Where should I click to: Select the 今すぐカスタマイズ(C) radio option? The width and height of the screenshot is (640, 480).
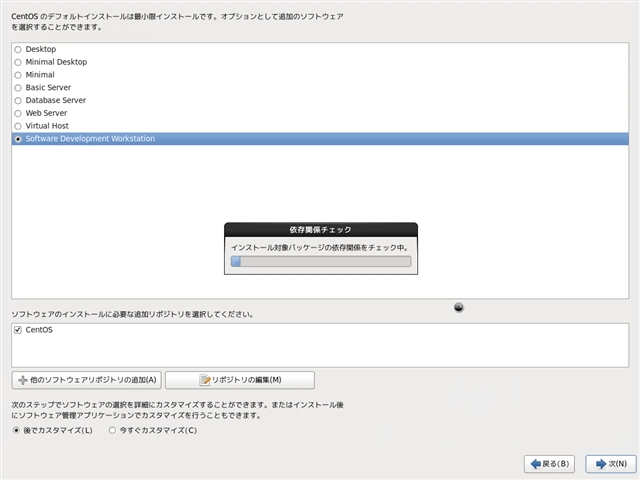[112, 430]
